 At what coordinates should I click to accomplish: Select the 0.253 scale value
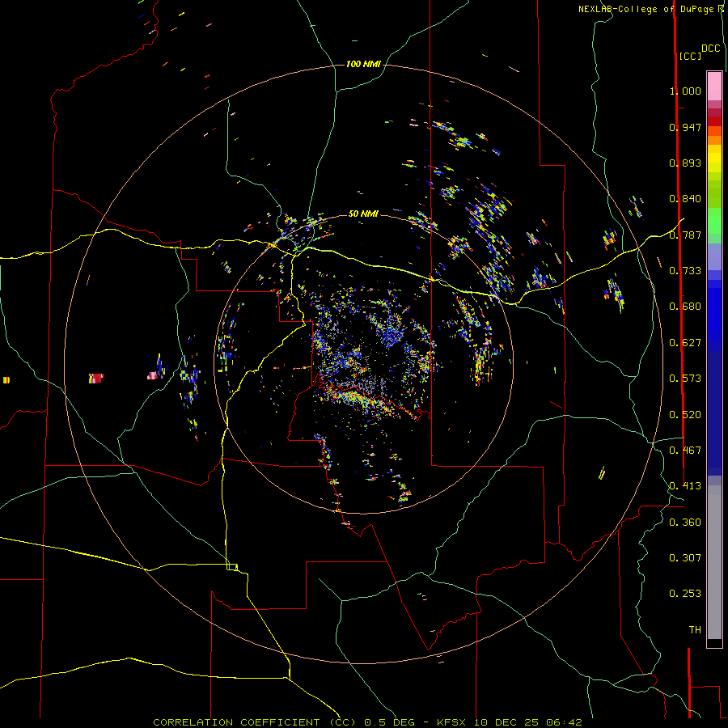point(685,594)
